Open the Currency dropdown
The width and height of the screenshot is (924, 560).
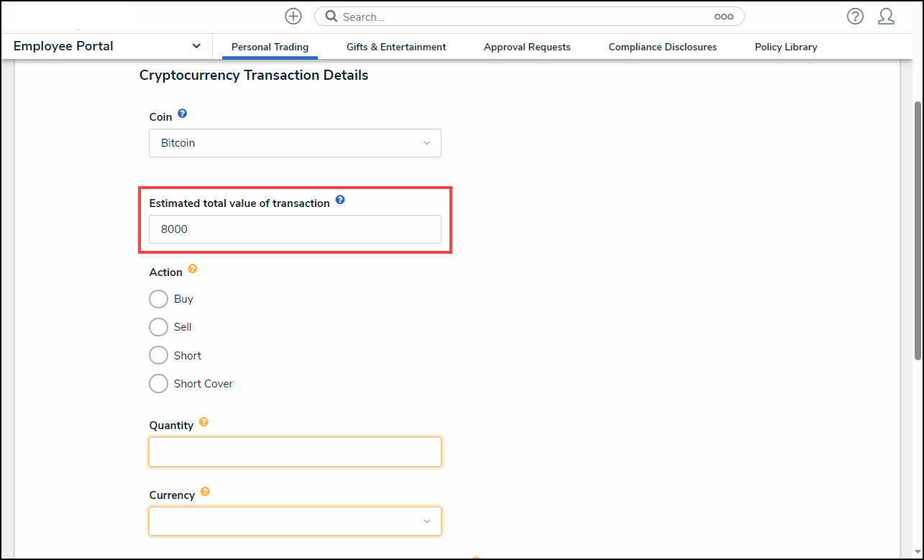point(295,521)
